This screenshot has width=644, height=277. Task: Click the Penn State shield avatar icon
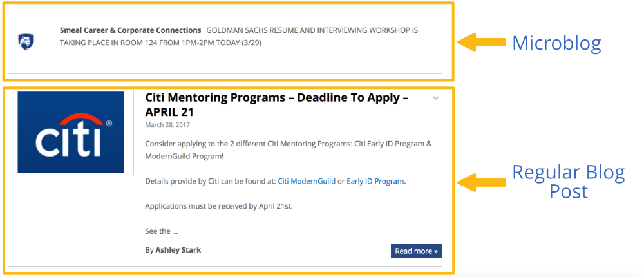click(26, 42)
